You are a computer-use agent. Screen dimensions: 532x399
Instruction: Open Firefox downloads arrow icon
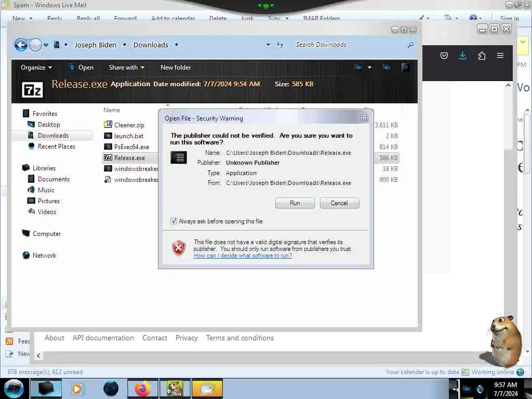point(462,56)
